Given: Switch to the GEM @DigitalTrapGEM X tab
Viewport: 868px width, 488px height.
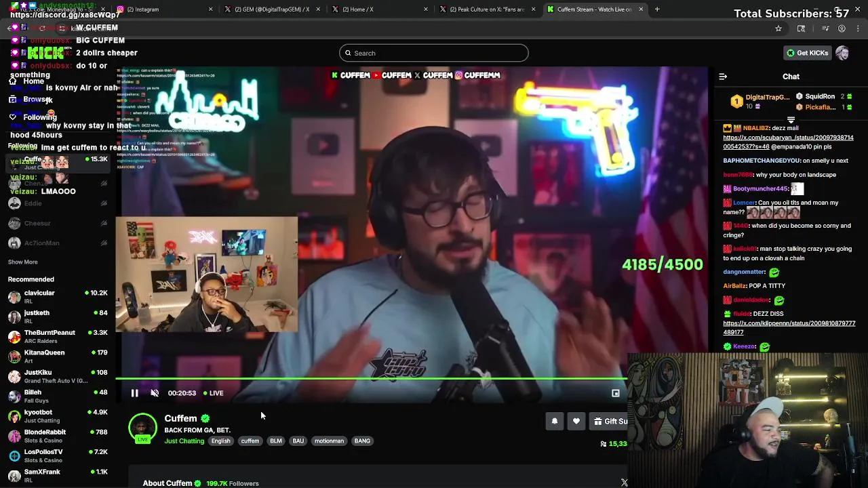Looking at the screenshot, I should pyautogui.click(x=271, y=9).
